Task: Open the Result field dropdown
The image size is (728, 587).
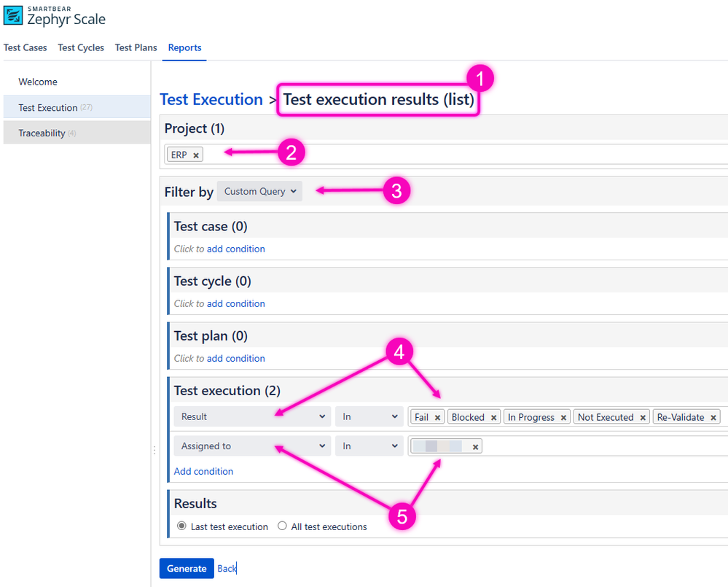Action: [252, 417]
